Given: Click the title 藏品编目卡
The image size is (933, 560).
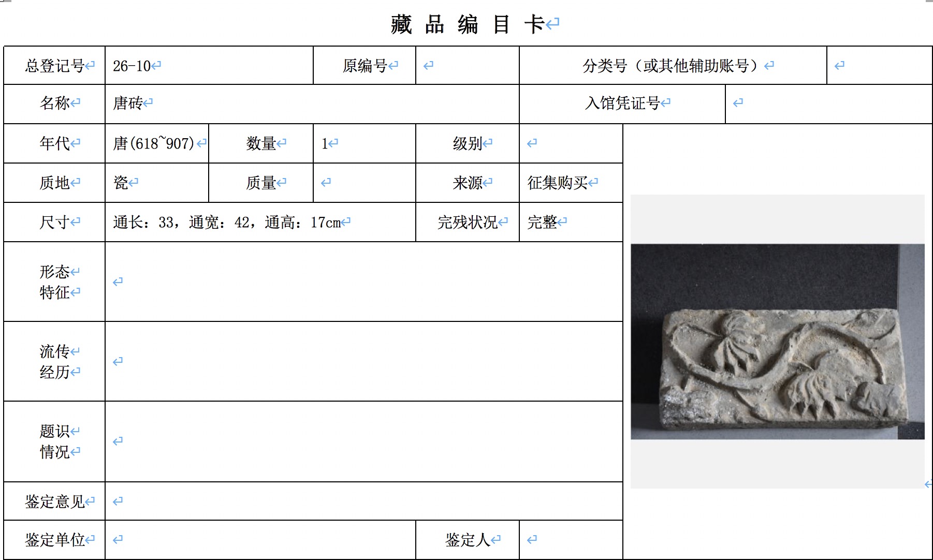Looking at the screenshot, I should click(468, 24).
